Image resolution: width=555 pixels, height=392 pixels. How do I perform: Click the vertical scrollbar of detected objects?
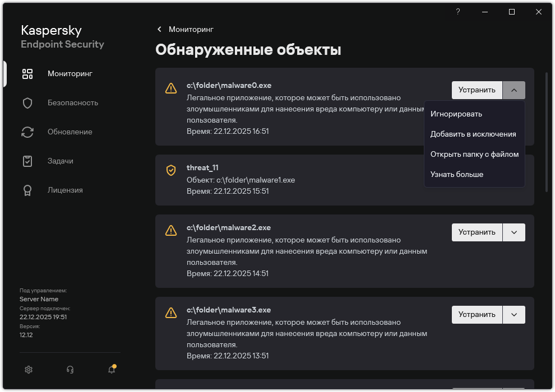click(547, 132)
